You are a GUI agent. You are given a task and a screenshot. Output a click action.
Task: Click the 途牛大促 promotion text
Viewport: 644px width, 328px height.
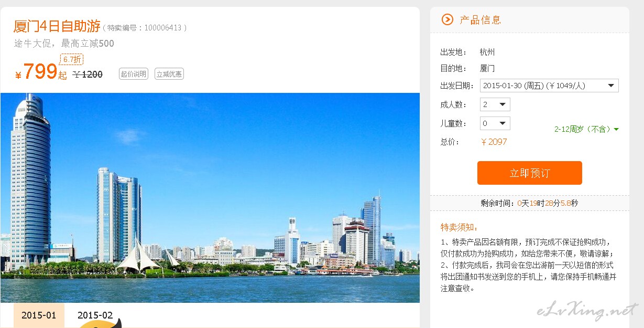[64, 44]
